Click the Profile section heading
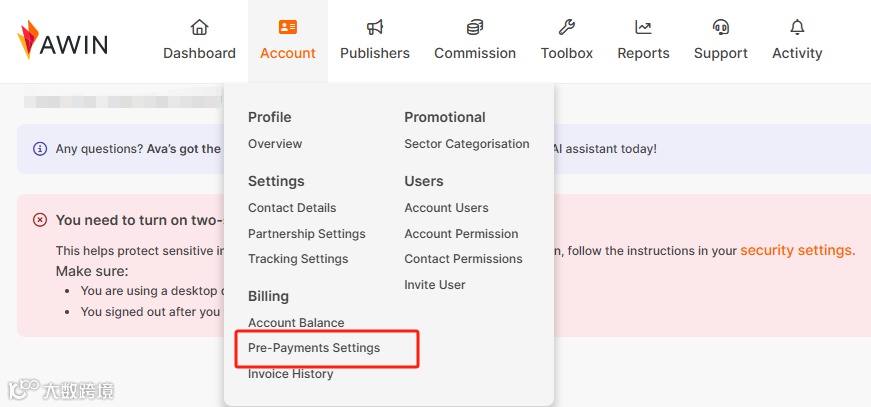This screenshot has width=871, height=407. 269,117
